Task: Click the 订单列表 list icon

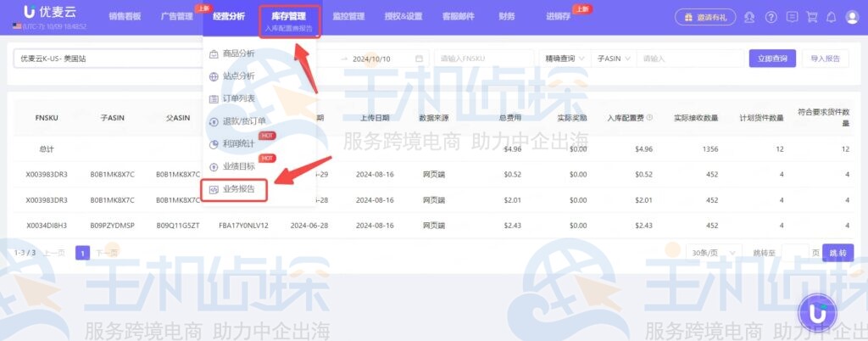Action: 214,99
